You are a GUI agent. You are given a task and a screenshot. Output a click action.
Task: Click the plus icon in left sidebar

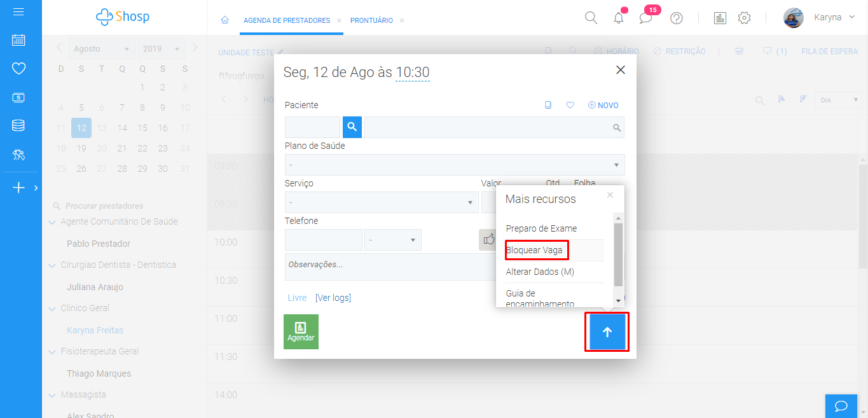click(18, 188)
